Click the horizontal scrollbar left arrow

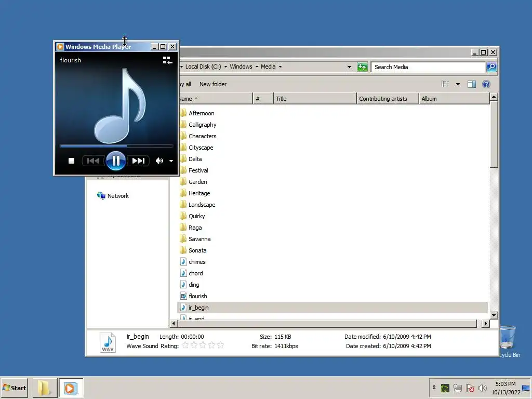[174, 324]
